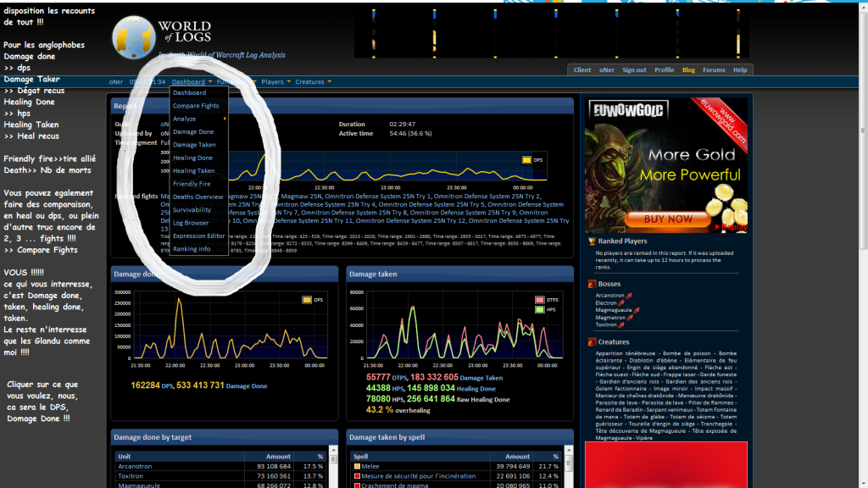Screen dimensions: 868x488
Task: Click Magmatron in the Bosses list
Action: [610, 318]
